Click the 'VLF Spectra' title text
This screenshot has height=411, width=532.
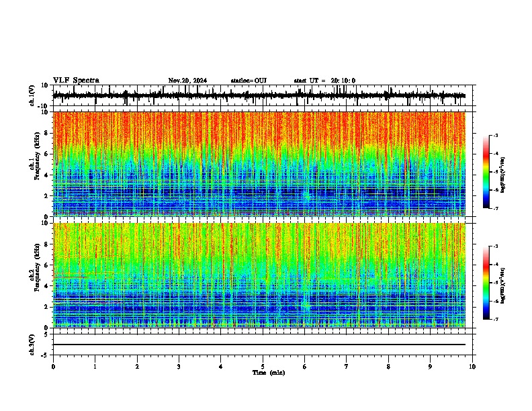coord(76,81)
